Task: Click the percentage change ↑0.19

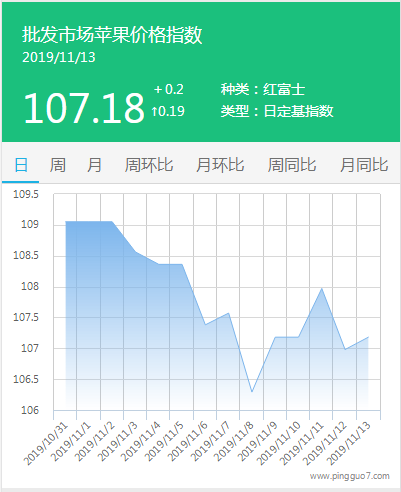Action: [x=168, y=111]
